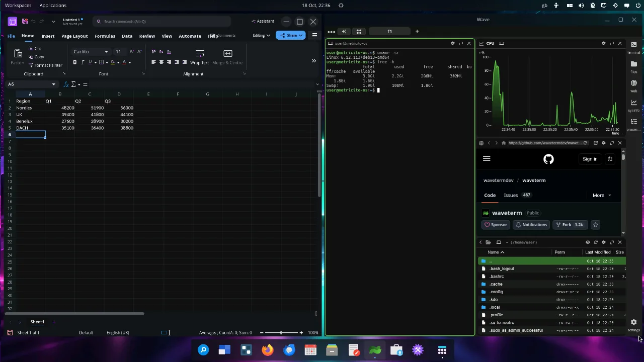This screenshot has height=362, width=644.
Task: Click the Undo arrow in the spreadsheet title bar
Action: tap(33, 22)
